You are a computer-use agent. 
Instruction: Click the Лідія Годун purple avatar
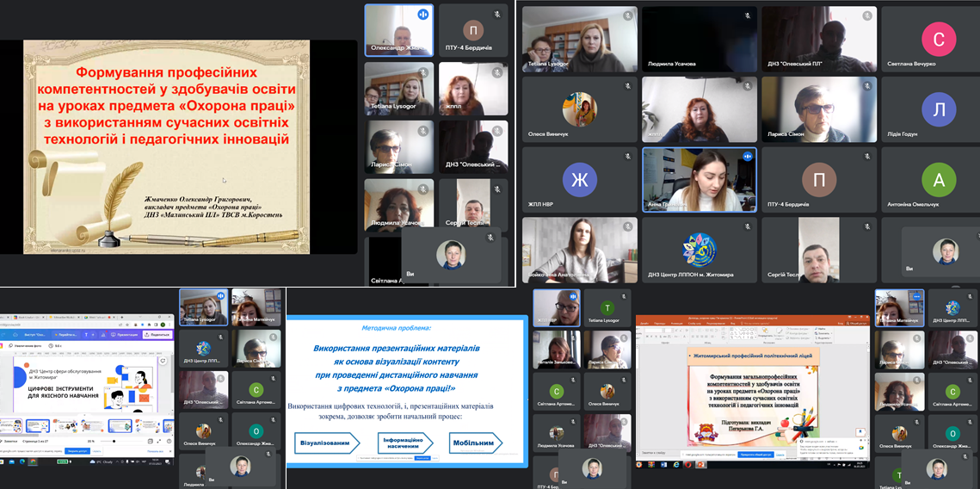939,110
